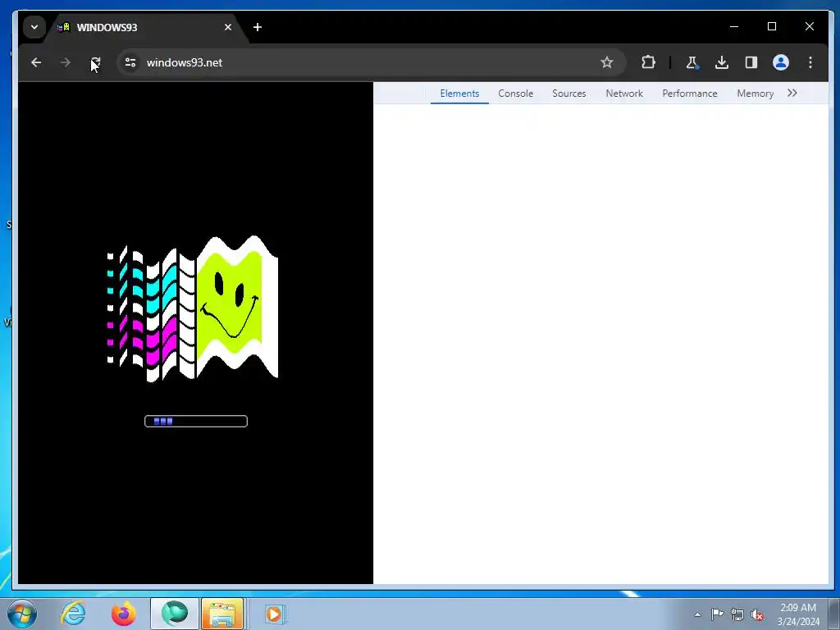Select the WINDOWS93 tab
This screenshot has width=840, height=630.
tap(144, 27)
